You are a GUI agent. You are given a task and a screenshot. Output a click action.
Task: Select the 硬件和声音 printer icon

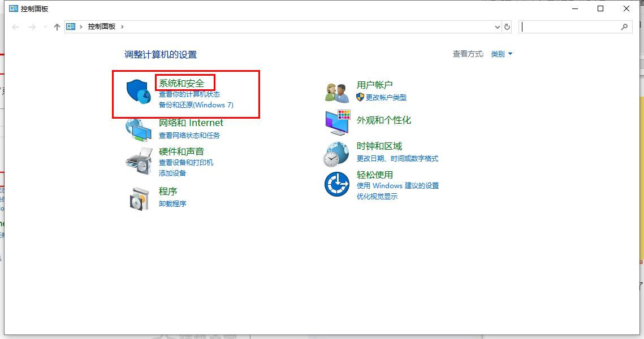pyautogui.click(x=137, y=161)
